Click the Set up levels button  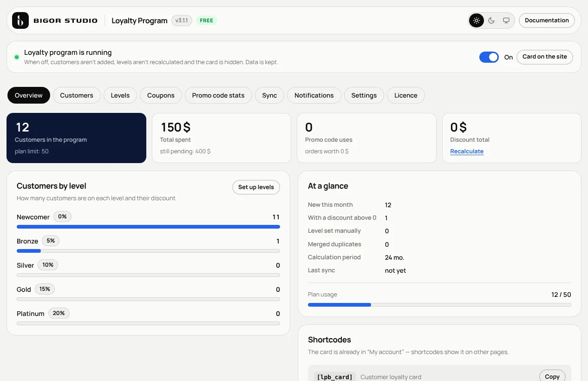256,187
